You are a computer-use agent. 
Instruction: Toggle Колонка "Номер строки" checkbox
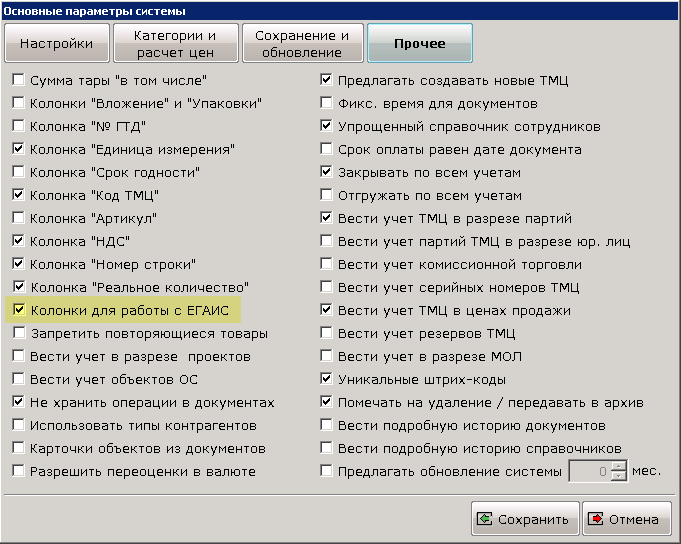click(x=18, y=264)
